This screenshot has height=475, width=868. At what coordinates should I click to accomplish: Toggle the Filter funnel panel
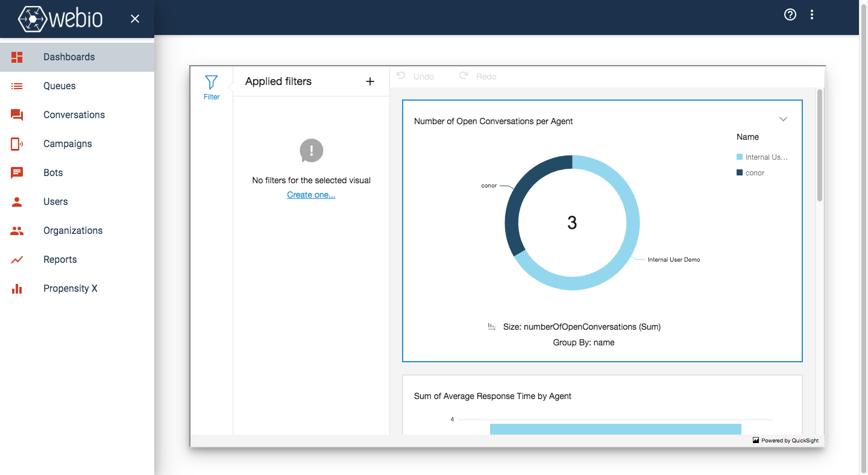(x=212, y=87)
